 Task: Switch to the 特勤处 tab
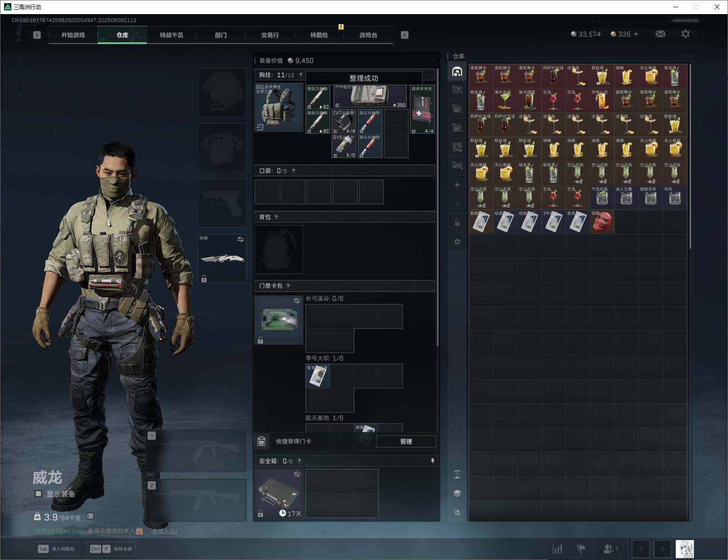(319, 35)
